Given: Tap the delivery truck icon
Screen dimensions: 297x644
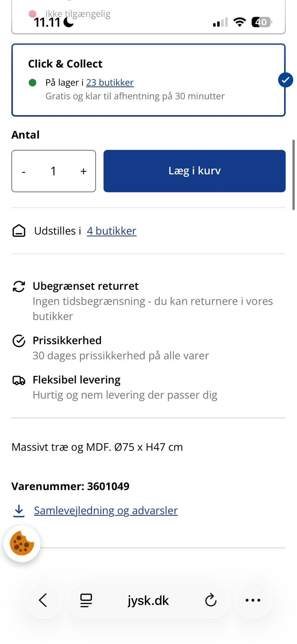Looking at the screenshot, I should pos(19,380).
